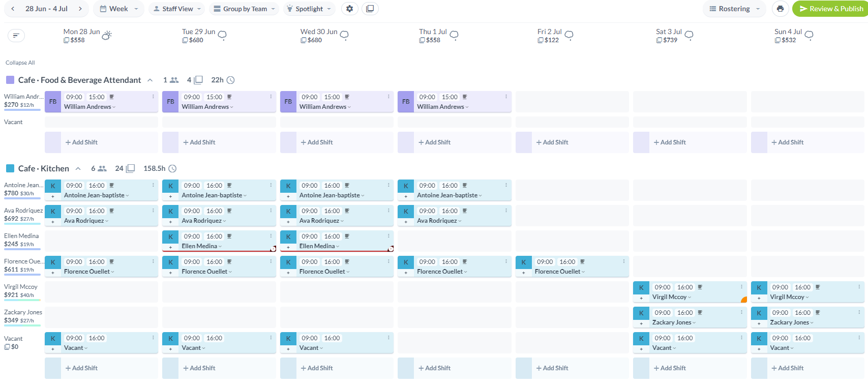Image resolution: width=868 pixels, height=386 pixels.
Task: Click the Collapse All link
Action: click(20, 63)
